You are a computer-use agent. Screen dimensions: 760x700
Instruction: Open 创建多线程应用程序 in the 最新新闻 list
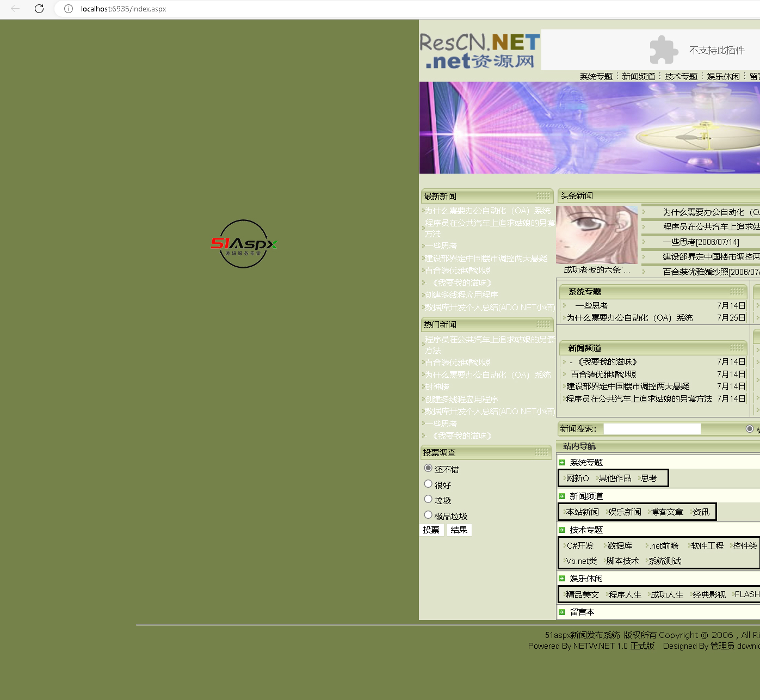pyautogui.click(x=461, y=295)
